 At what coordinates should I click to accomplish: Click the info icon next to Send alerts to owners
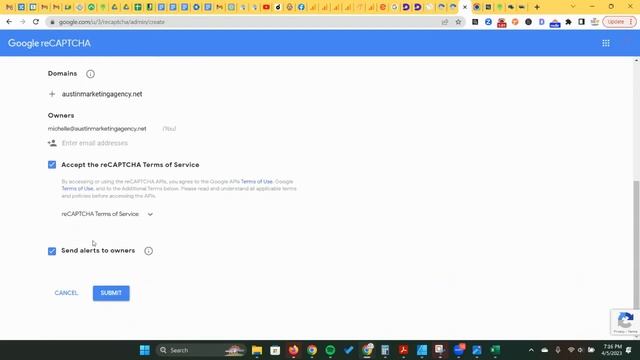pyautogui.click(x=149, y=251)
